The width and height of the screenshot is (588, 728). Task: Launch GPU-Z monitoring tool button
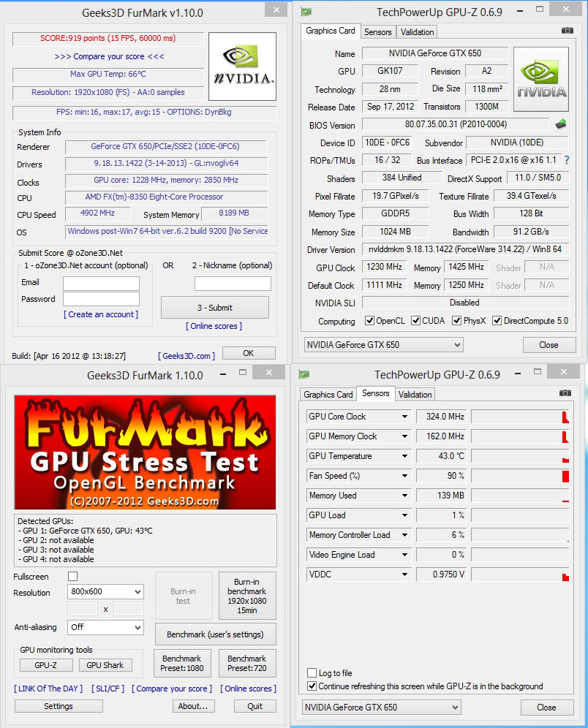pyautogui.click(x=46, y=665)
